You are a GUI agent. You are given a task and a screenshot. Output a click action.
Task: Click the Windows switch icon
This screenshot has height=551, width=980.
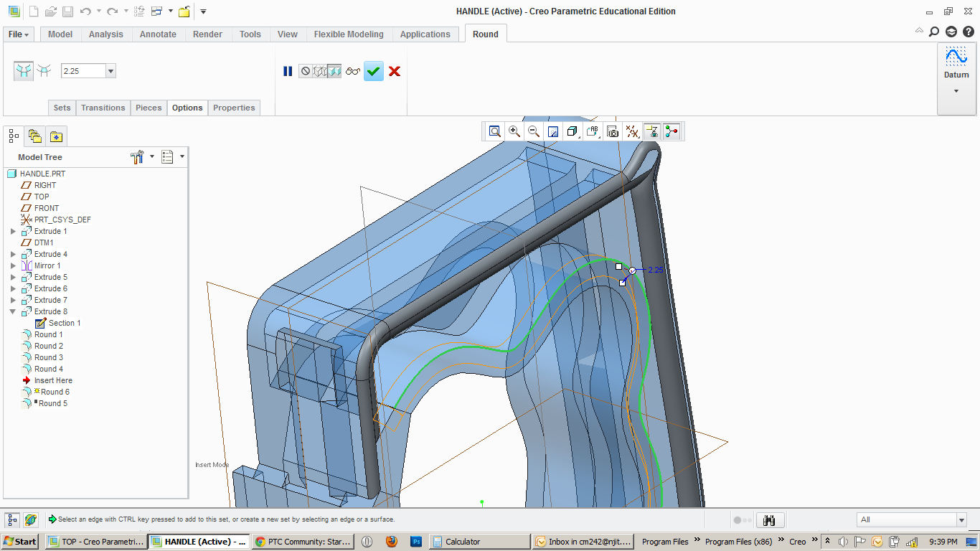(x=157, y=11)
